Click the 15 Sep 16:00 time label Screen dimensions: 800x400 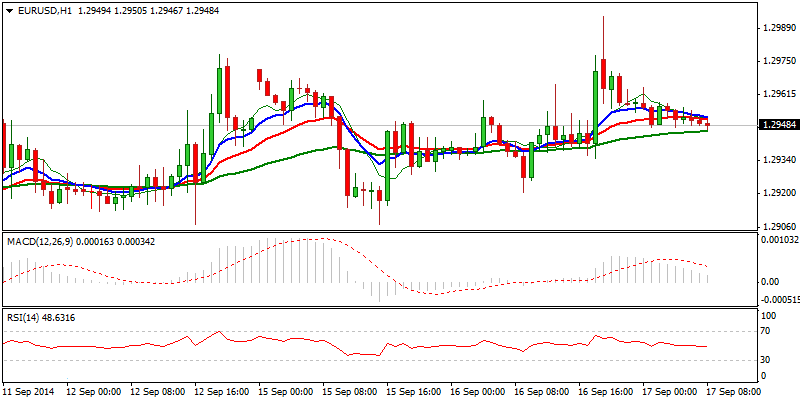point(414,391)
